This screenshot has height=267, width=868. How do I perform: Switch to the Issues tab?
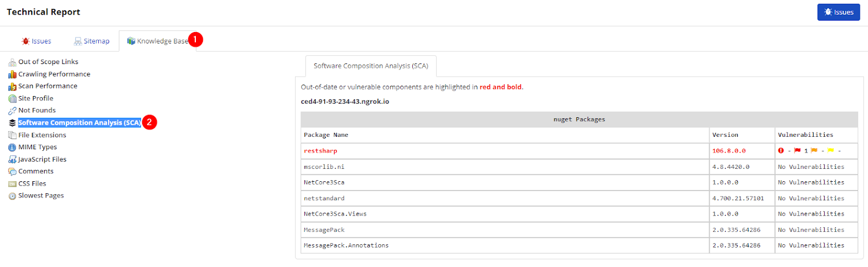(36, 41)
